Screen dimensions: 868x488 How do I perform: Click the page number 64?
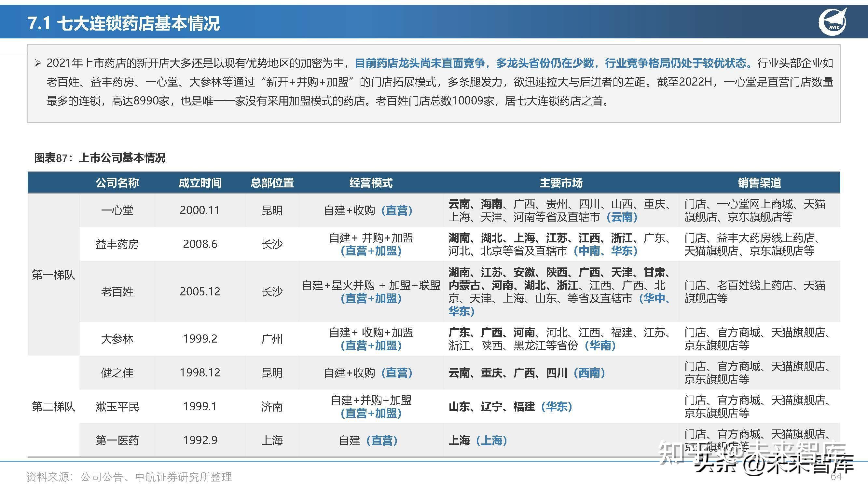[x=836, y=477]
